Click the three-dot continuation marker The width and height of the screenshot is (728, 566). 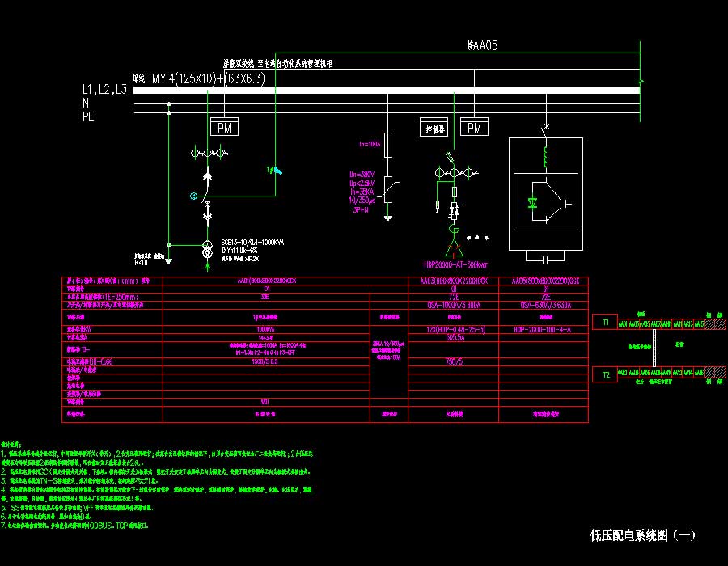coord(477,238)
